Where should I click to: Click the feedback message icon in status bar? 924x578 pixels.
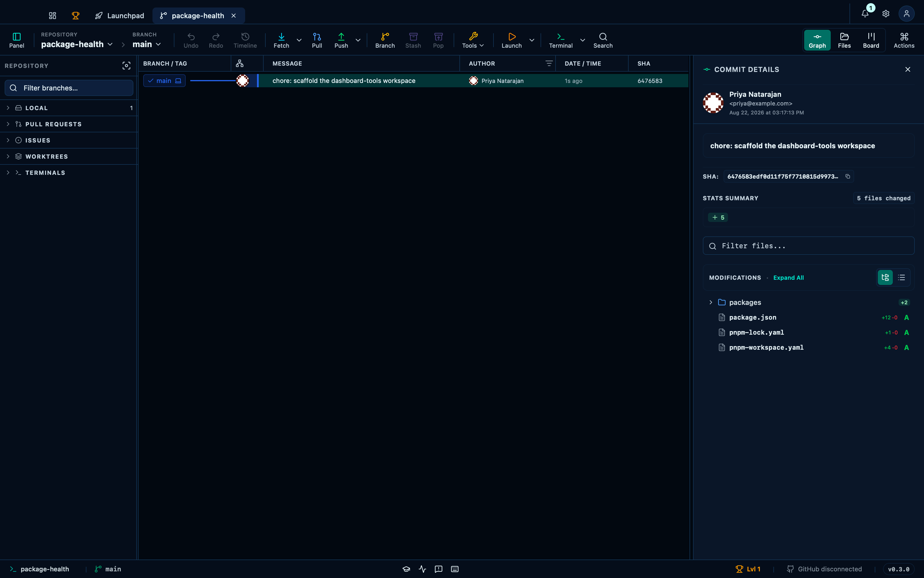[x=438, y=569]
